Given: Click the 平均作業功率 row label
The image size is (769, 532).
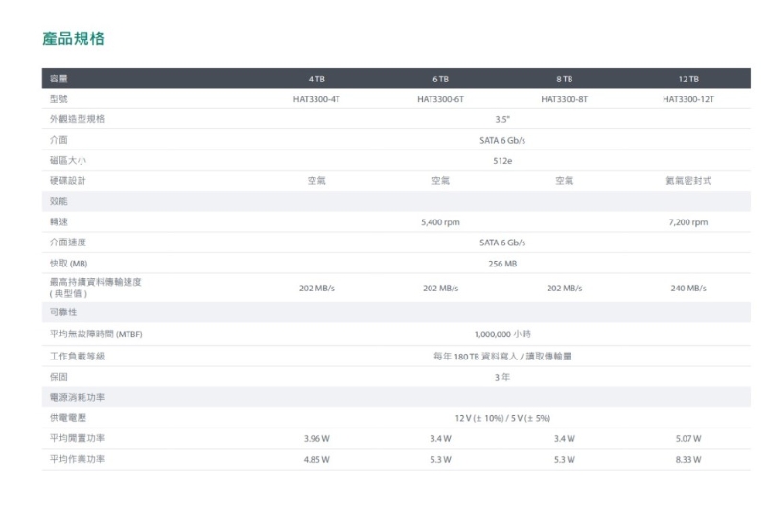Looking at the screenshot, I should click(77, 459).
